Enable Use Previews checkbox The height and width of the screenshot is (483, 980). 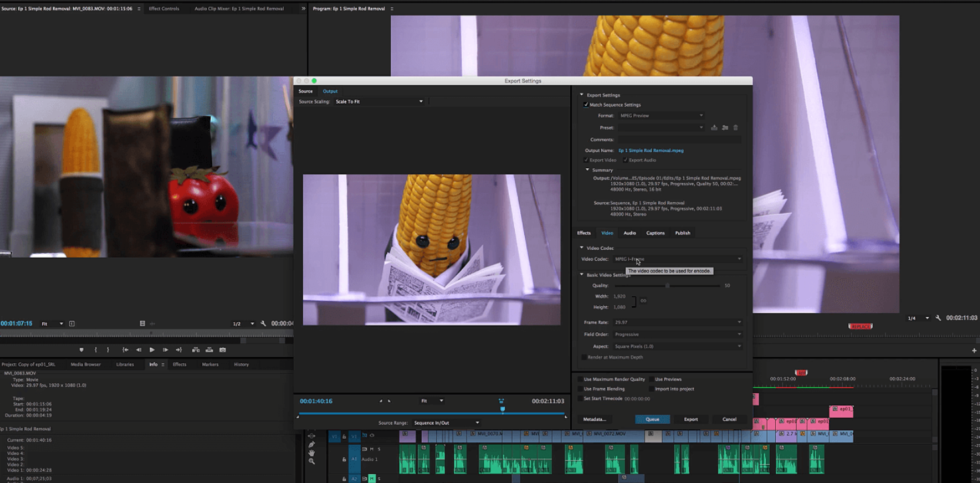click(651, 379)
